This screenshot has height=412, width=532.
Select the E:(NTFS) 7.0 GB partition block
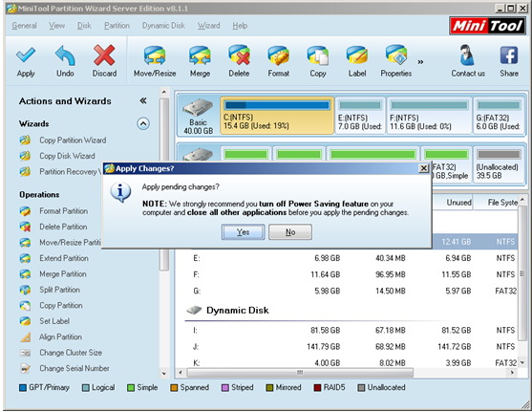point(360,116)
